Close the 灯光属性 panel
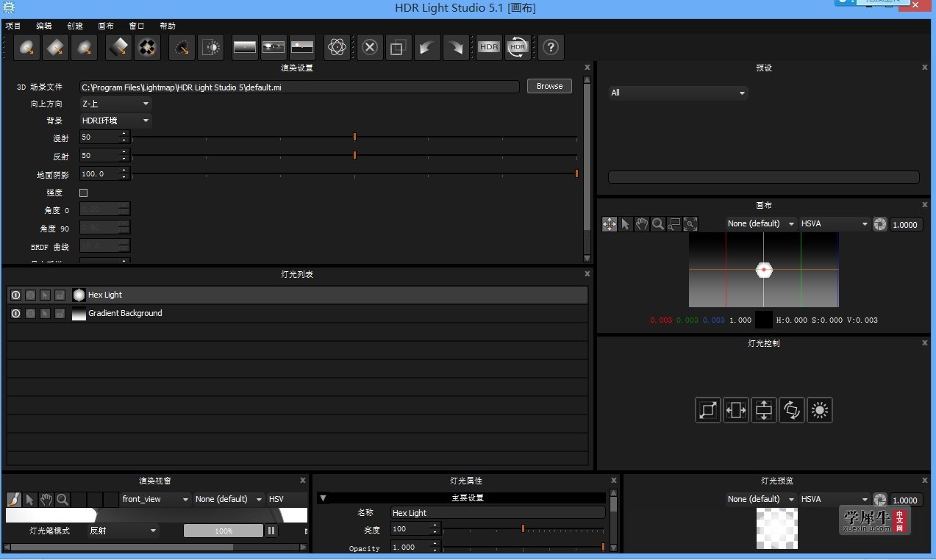Image resolution: width=936 pixels, height=560 pixels. click(x=614, y=481)
